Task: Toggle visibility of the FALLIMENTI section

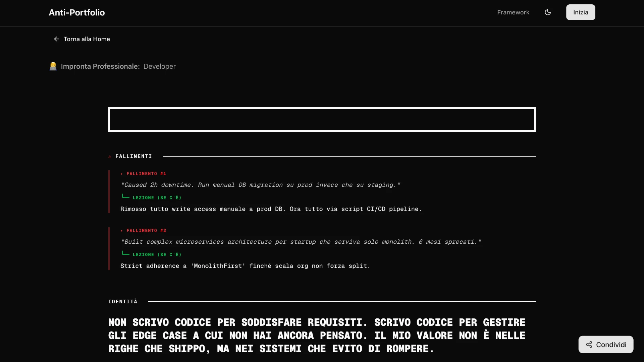Action: [133, 156]
